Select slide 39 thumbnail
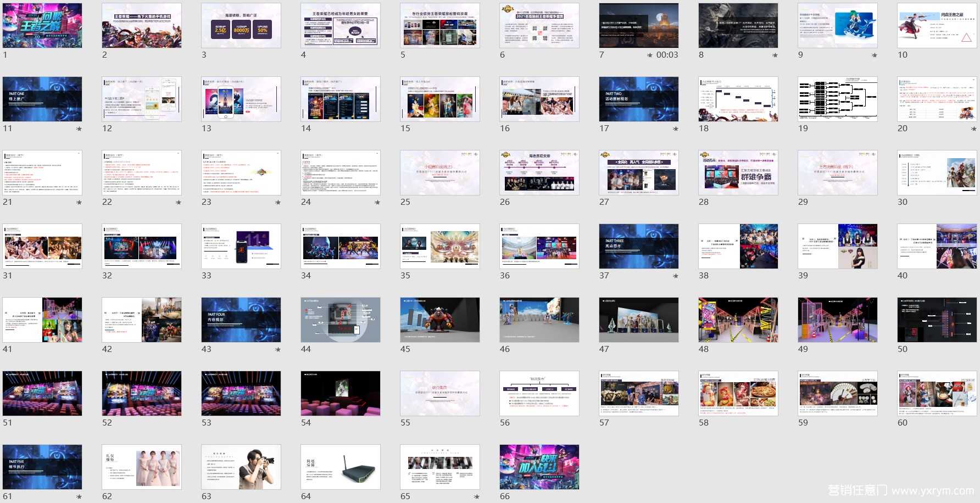This screenshot has height=503, width=980. tap(838, 247)
